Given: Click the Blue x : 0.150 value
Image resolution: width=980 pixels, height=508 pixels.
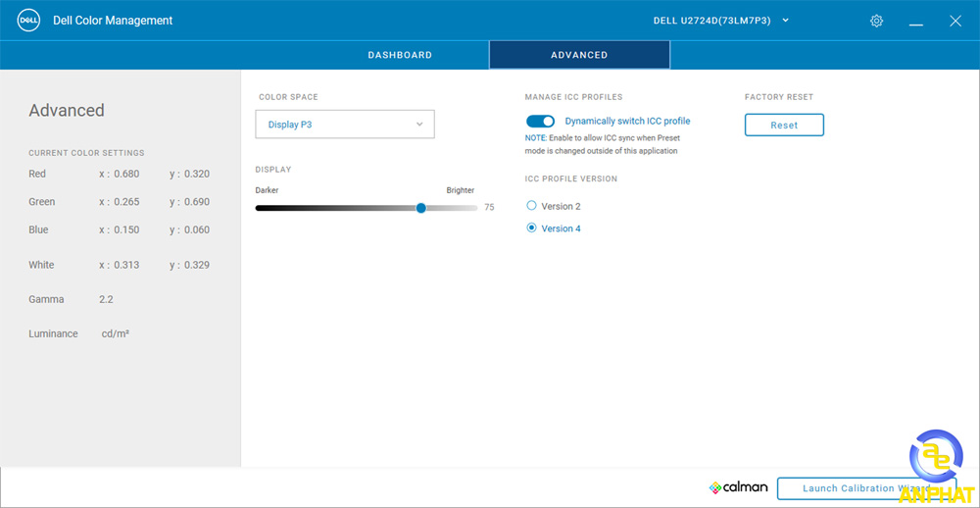Looking at the screenshot, I should tap(119, 229).
